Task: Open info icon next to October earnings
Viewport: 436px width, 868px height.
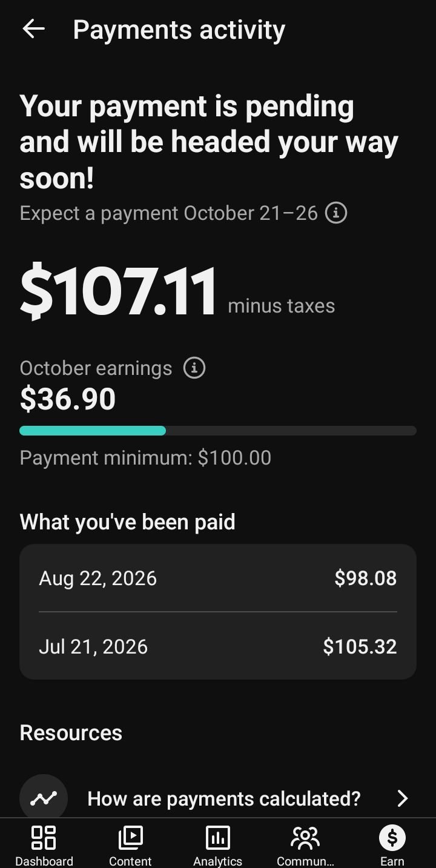Action: click(x=194, y=368)
